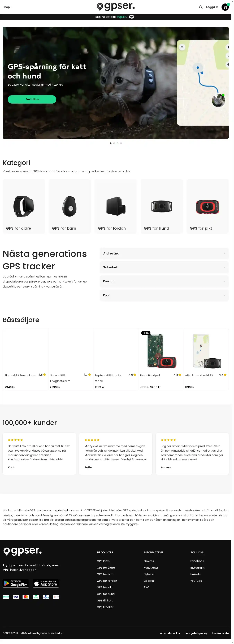The image size is (234, 644).
Task: Select the second carousel slide dot
Action: click(x=114, y=143)
